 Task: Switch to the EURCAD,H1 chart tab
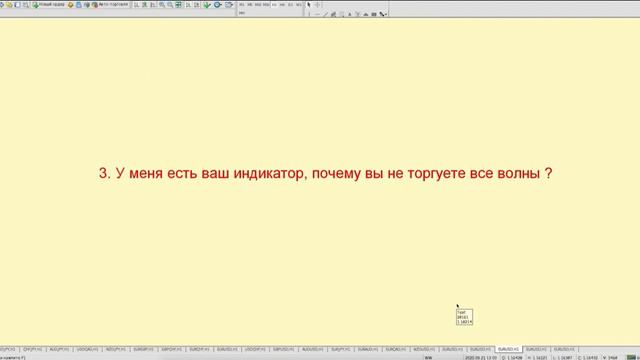click(x=396, y=349)
